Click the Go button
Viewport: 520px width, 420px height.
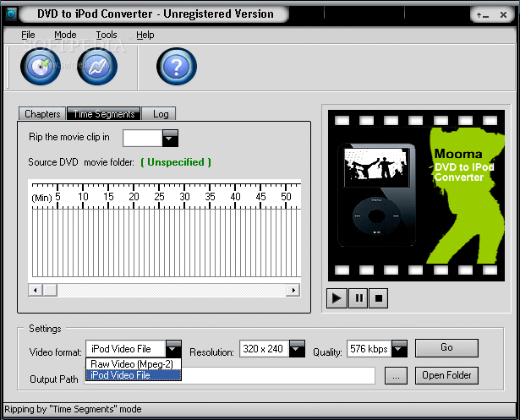pyautogui.click(x=446, y=347)
